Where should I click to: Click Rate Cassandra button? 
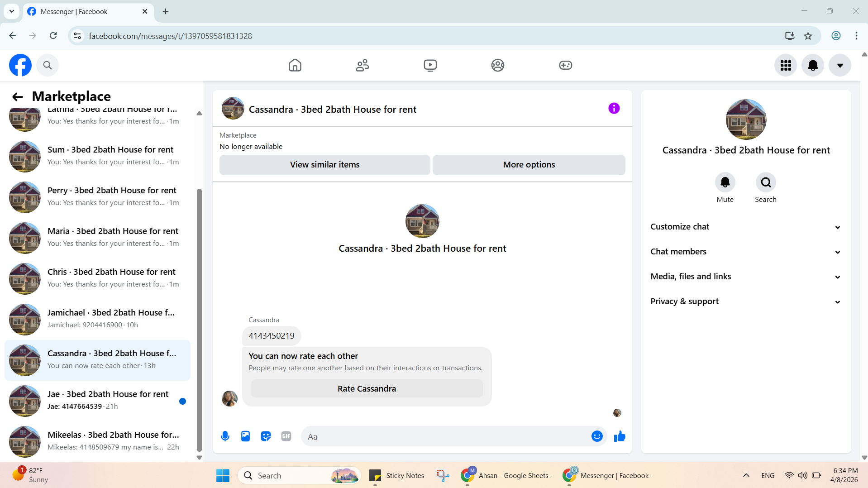[x=367, y=389]
